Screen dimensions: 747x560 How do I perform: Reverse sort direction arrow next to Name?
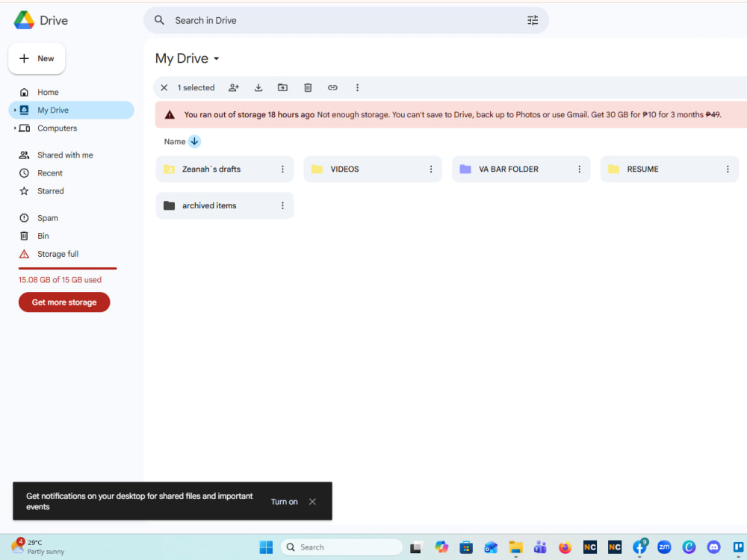click(194, 141)
